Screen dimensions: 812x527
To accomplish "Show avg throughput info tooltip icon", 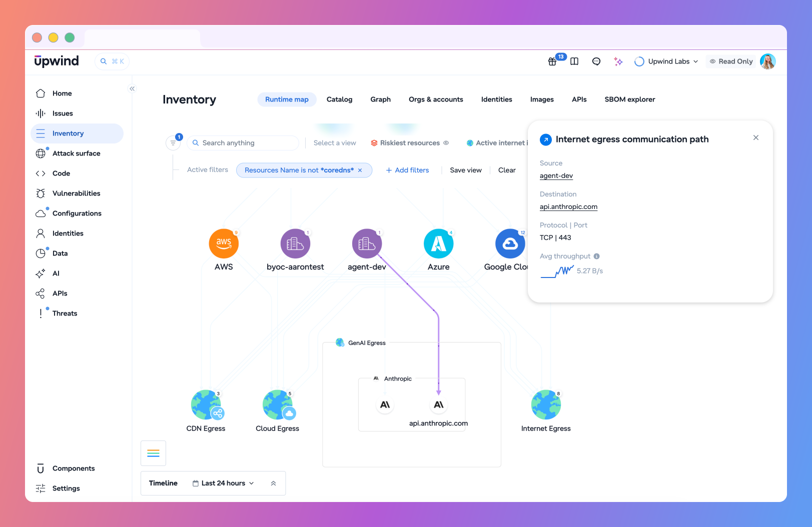I will (x=596, y=256).
